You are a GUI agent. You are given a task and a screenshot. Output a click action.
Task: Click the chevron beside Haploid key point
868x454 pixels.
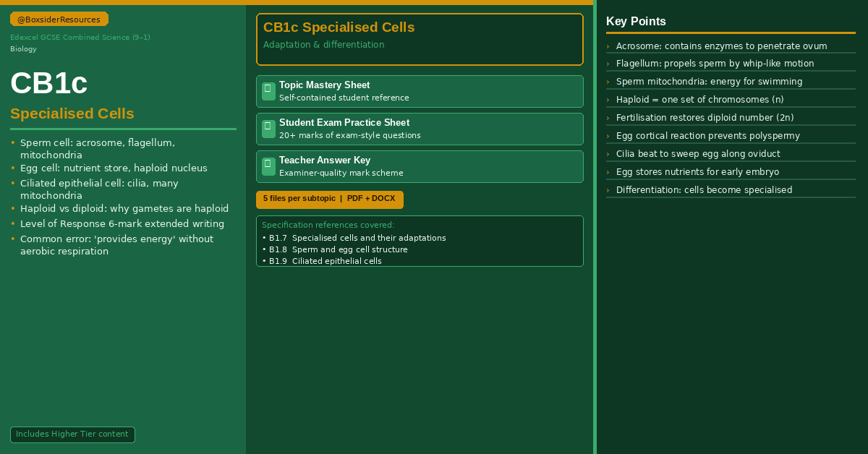click(x=608, y=100)
